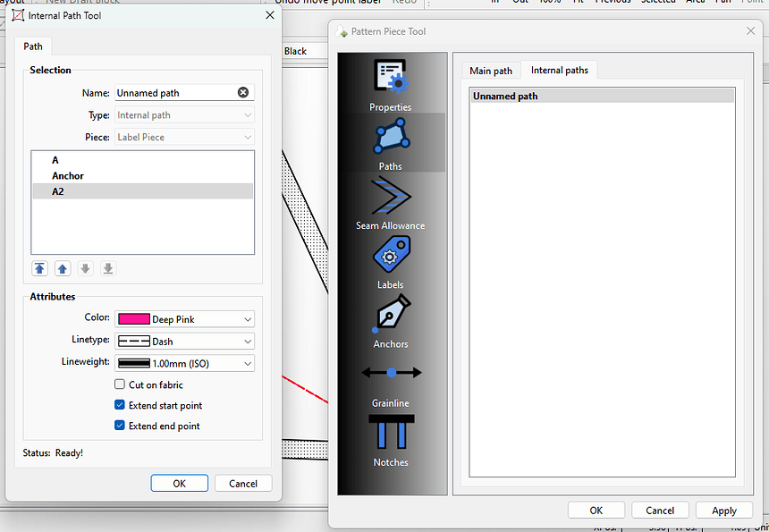Enable Cut on fabric checkbox
The height and width of the screenshot is (532, 769).
120,384
